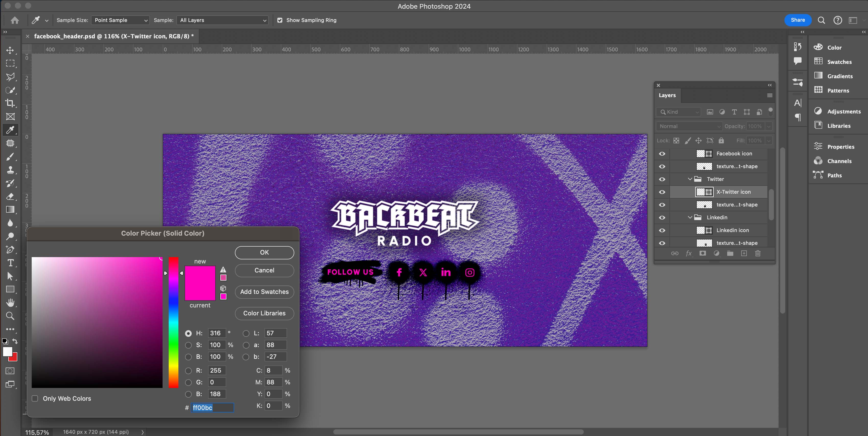Open the Sample Size dropdown

(x=120, y=20)
